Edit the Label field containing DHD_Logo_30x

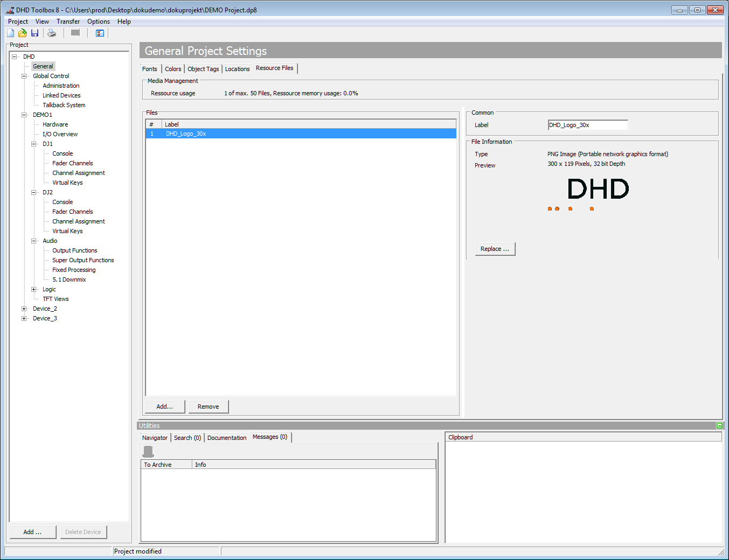(x=587, y=124)
